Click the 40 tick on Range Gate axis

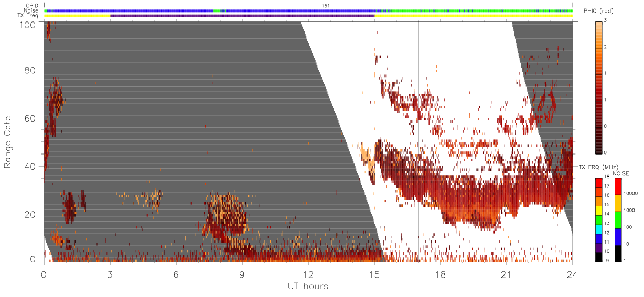(29, 166)
